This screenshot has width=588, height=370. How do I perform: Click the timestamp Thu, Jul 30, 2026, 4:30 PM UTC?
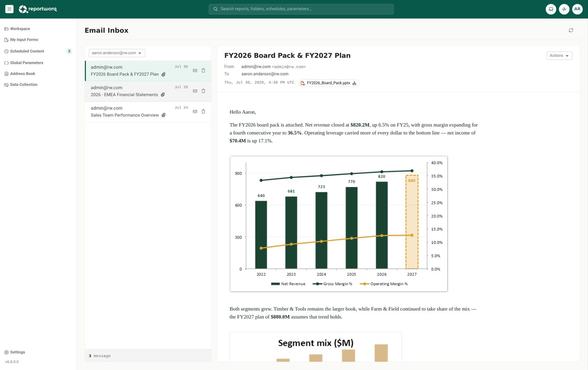coord(259,83)
